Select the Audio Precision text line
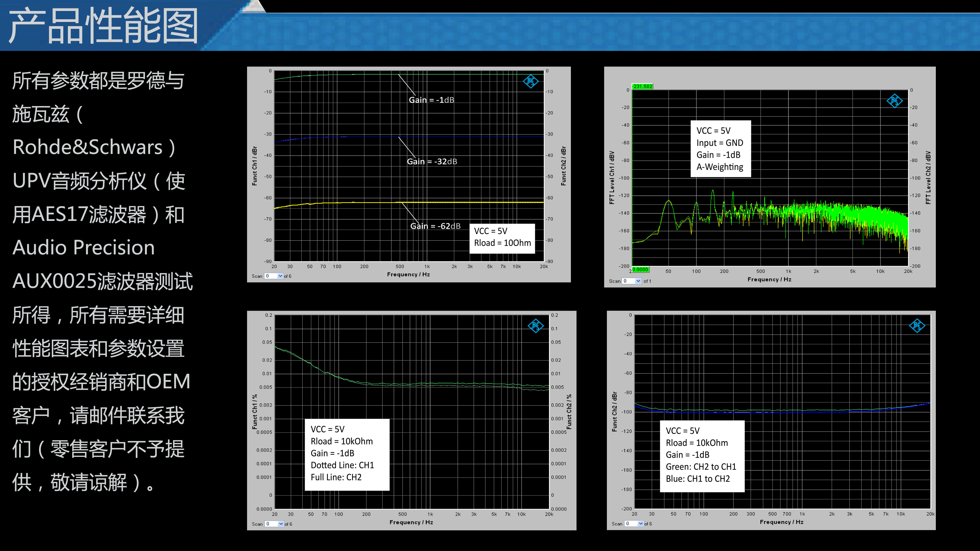Viewport: 980px width, 551px height. click(84, 247)
